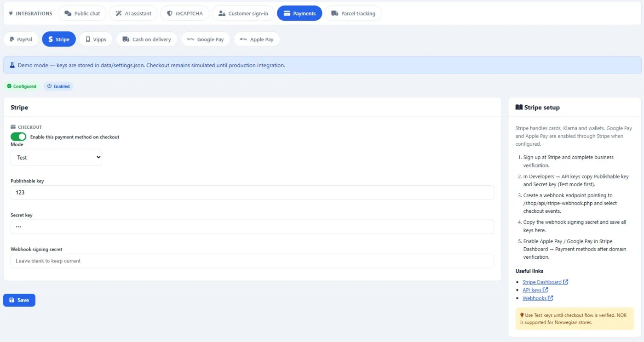Click the 'Enable this payment method on checkout' label

pyautogui.click(x=75, y=137)
